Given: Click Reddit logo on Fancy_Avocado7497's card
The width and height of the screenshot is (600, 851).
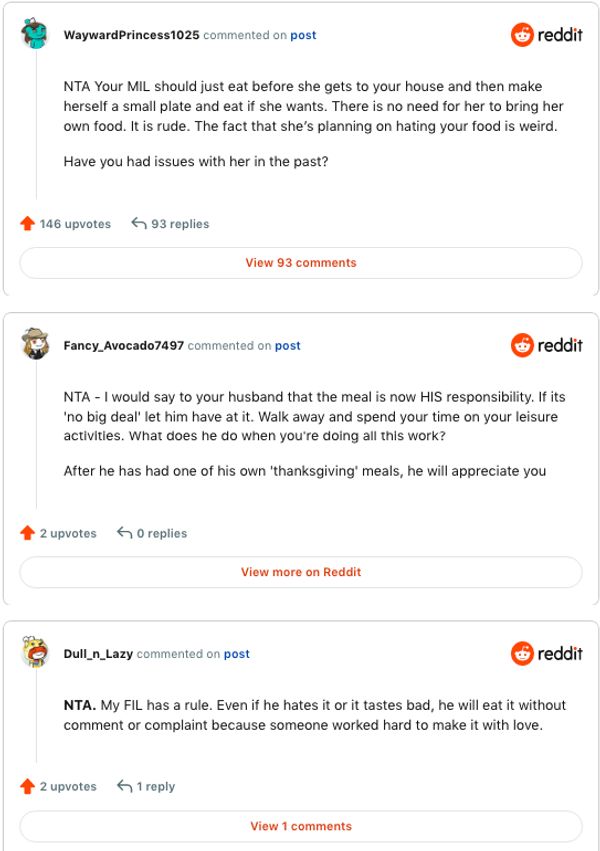Looking at the screenshot, I should point(546,345).
